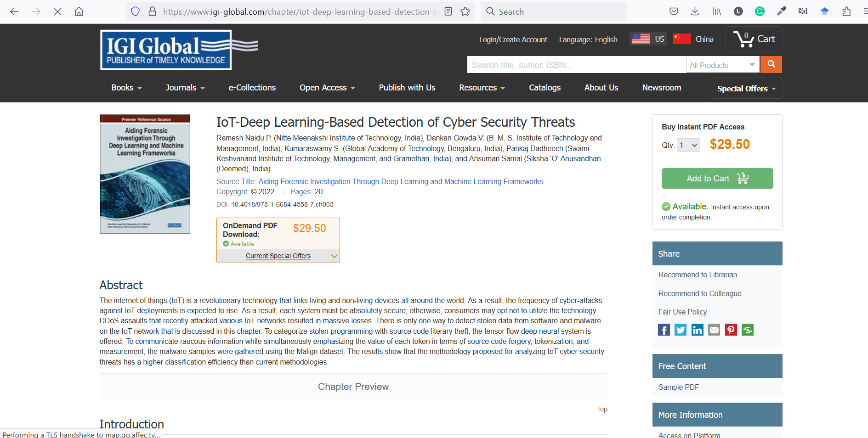The image size is (868, 438).
Task: Focus the title, author, ISBN search field
Action: [576, 65]
